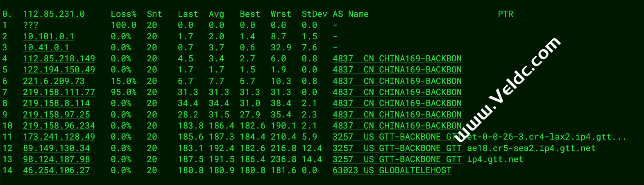This screenshot has height=185, width=644.
Task: Select the 95.0% loss value on hop 7
Action: tap(123, 92)
